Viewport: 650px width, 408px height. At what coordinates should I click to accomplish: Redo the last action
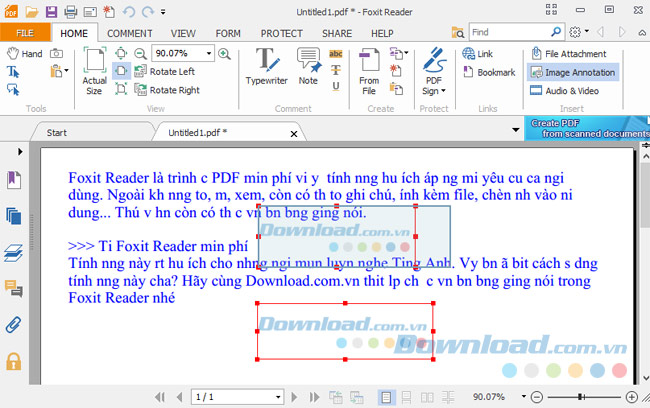pos(148,12)
